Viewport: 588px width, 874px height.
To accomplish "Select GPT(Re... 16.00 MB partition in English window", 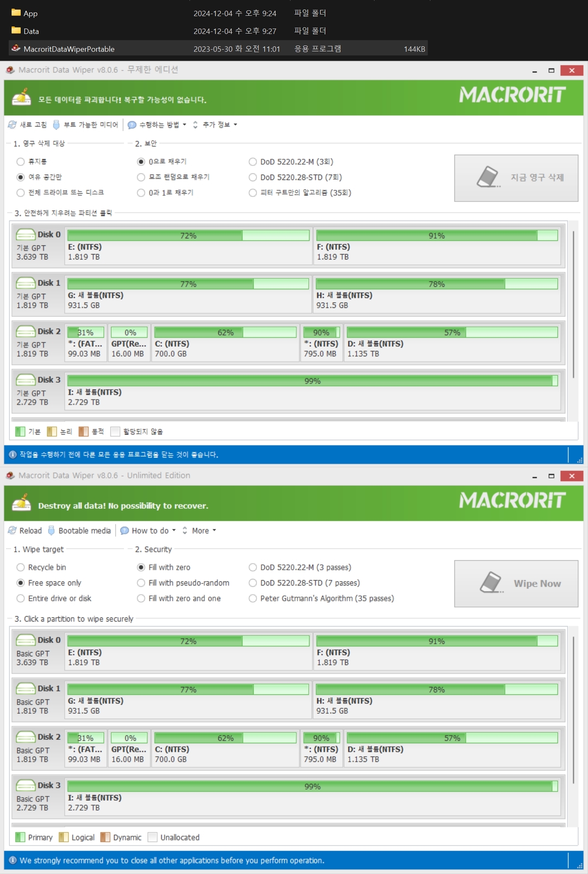I will pos(129,748).
